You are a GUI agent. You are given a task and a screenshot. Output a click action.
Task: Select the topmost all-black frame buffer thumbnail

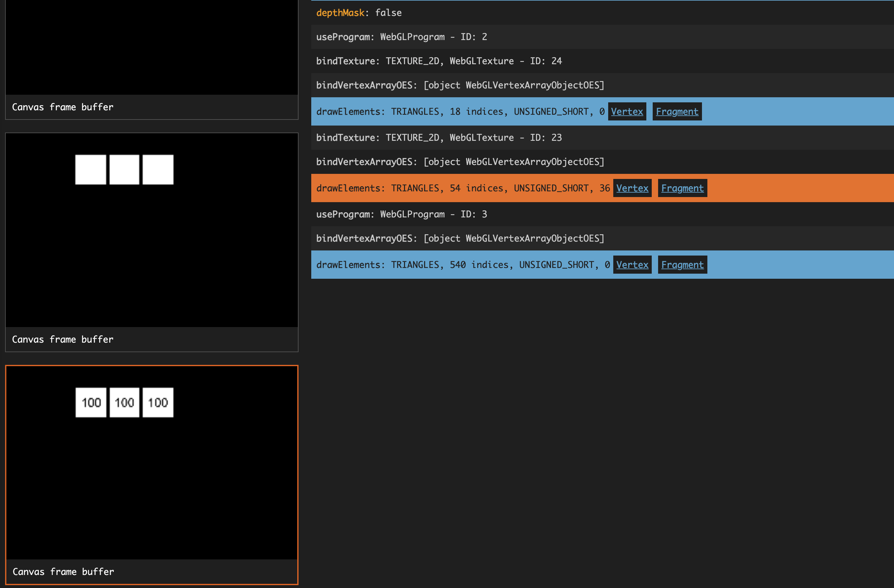pos(151,47)
